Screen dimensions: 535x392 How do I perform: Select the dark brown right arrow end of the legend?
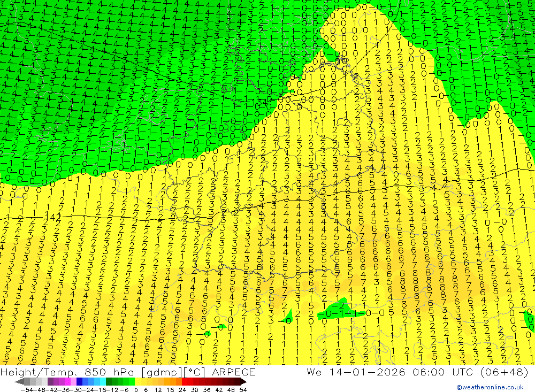click(243, 382)
